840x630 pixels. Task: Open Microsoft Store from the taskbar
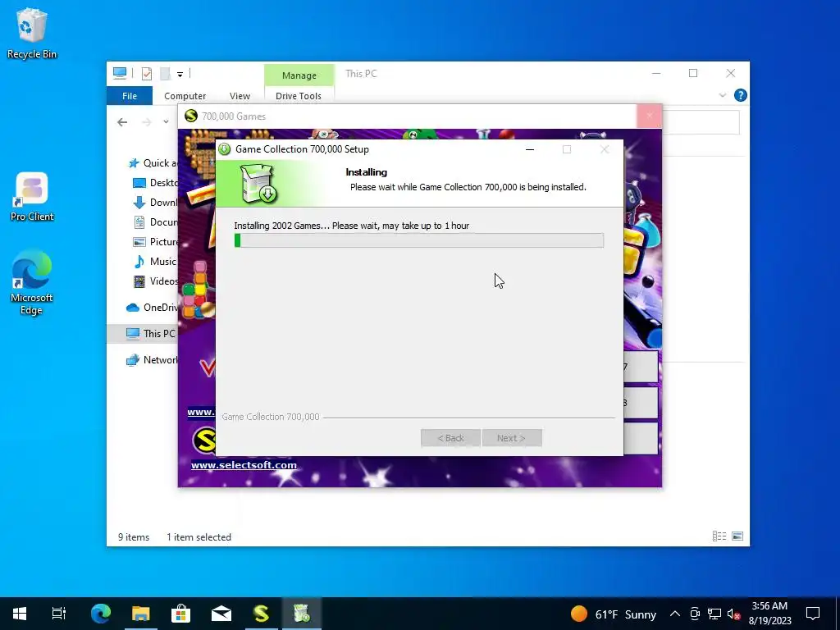pos(181,614)
